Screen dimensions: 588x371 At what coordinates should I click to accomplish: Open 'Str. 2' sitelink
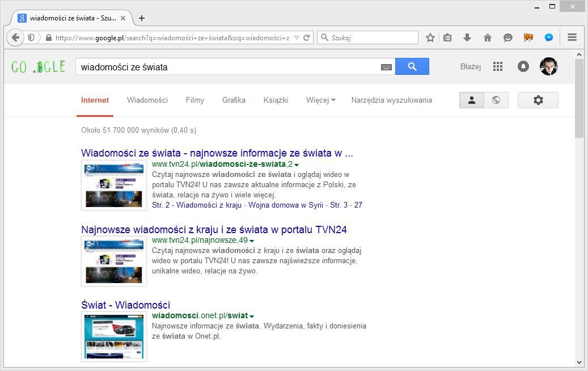coord(161,205)
